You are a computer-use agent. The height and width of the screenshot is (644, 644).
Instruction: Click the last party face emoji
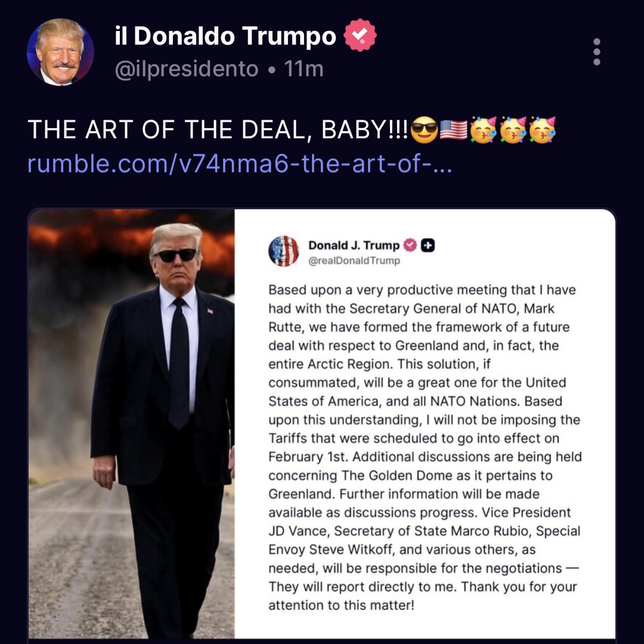click(x=542, y=129)
